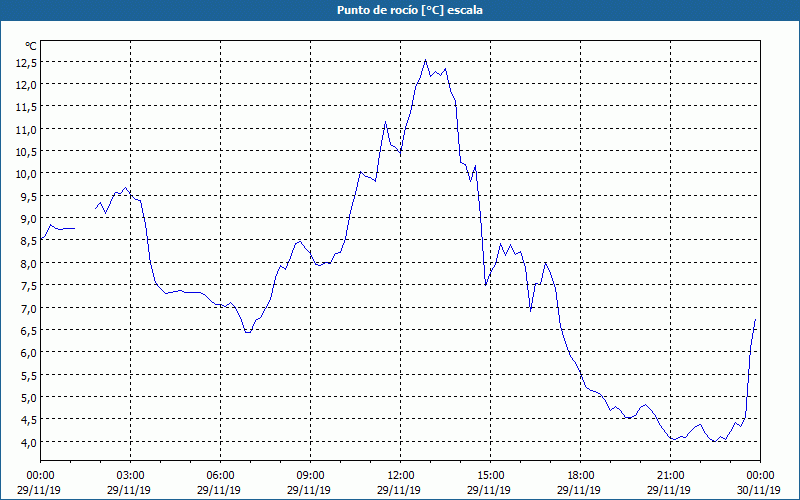The width and height of the screenshot is (800, 500).
Task: Click the 18:00 time label
Action: [581, 476]
